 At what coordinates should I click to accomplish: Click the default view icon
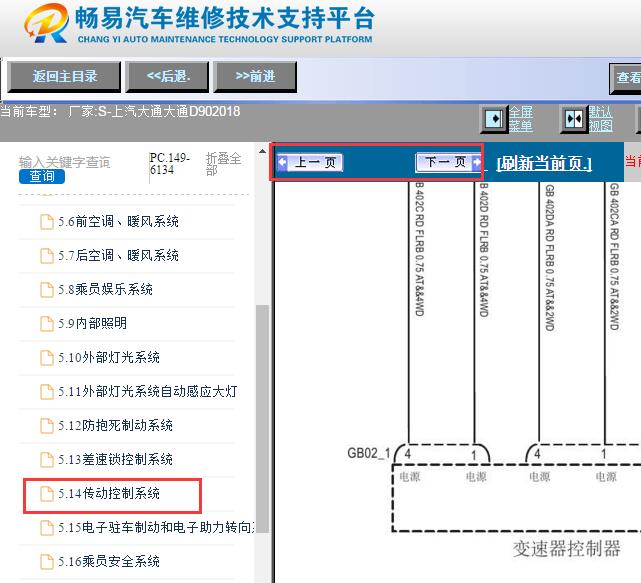pyautogui.click(x=574, y=119)
